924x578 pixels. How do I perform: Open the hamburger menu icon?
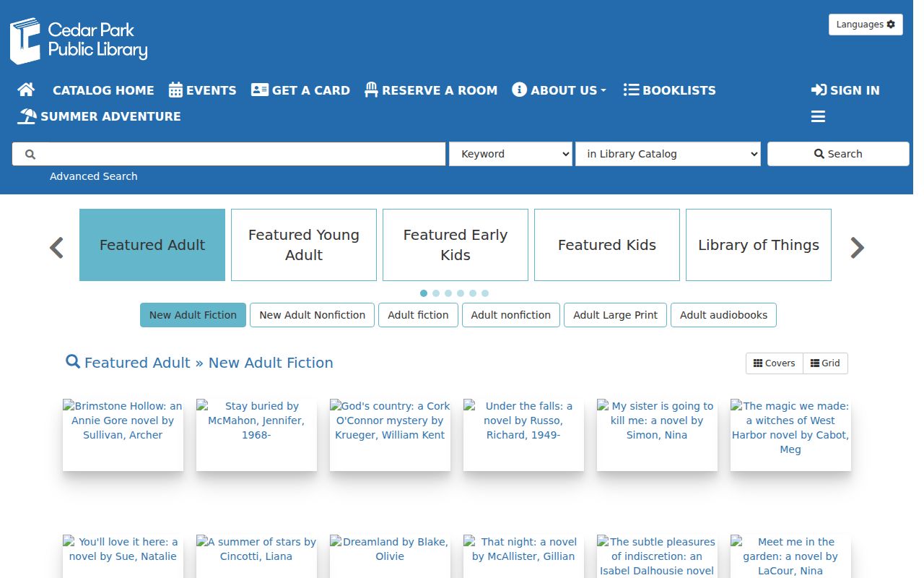click(x=818, y=116)
